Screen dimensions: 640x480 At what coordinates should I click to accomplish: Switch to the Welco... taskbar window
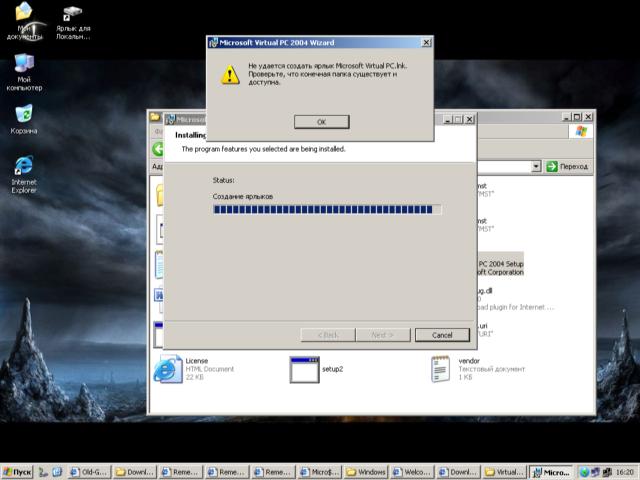point(412,472)
